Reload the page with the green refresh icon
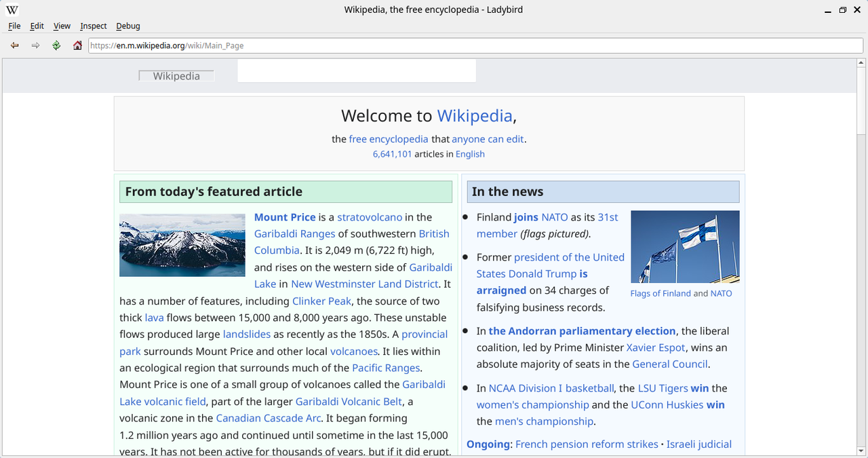This screenshot has width=868, height=458. point(56,45)
